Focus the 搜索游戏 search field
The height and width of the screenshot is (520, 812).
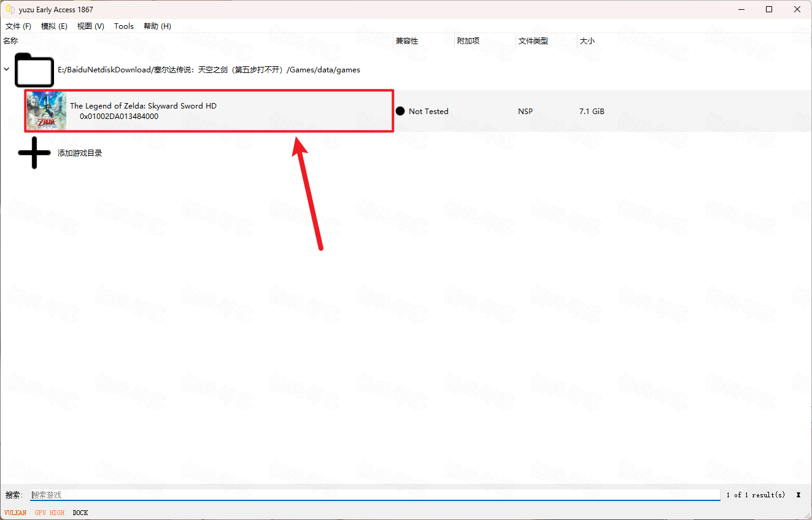(375, 495)
